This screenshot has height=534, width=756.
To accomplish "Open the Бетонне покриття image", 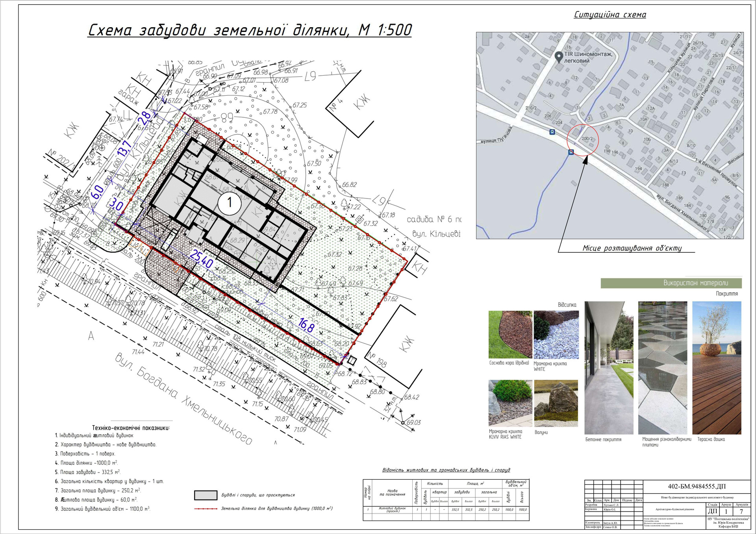I will pyautogui.click(x=609, y=367).
